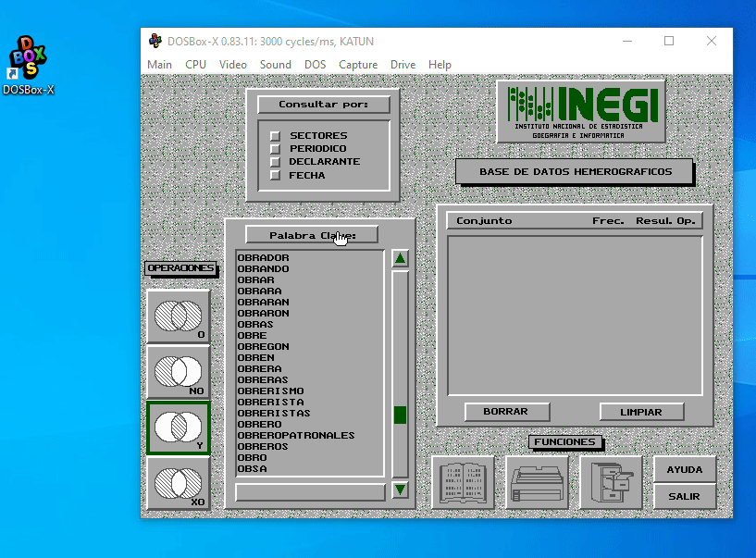Viewport: 756px width, 558px height.
Task: Select keyword OBRAS
Action: 255,324
